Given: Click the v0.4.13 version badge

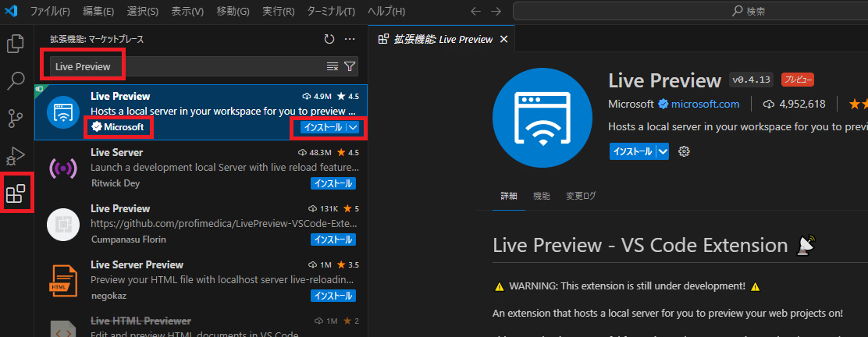Looking at the screenshot, I should [751, 80].
